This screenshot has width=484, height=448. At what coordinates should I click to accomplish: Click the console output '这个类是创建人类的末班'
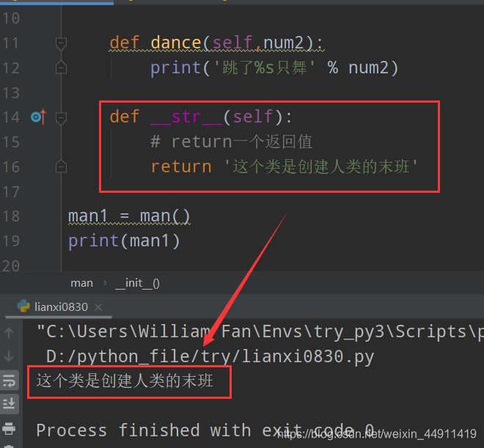[x=125, y=381]
